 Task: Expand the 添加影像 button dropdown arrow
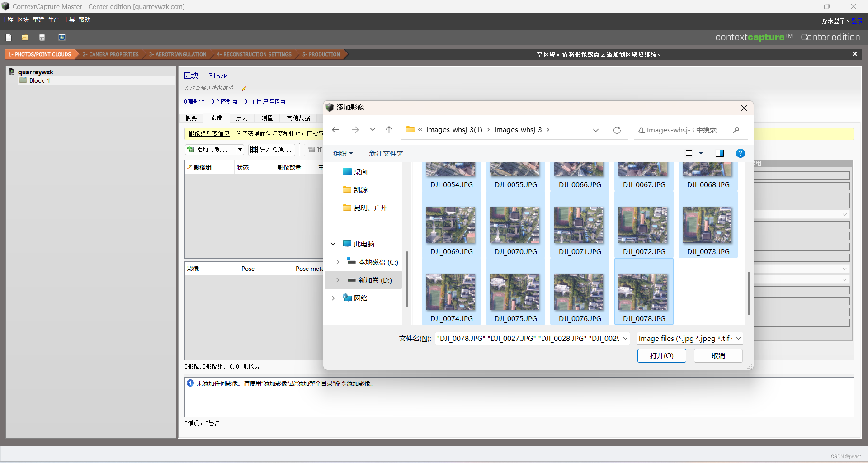(240, 149)
